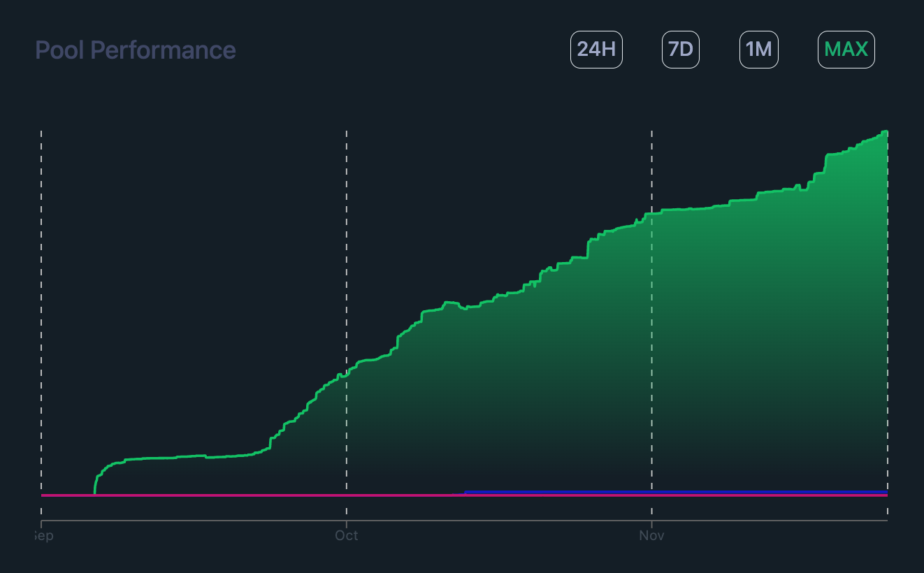Click the magenta baseline line in September
This screenshot has width=924, height=573.
(x=210, y=495)
